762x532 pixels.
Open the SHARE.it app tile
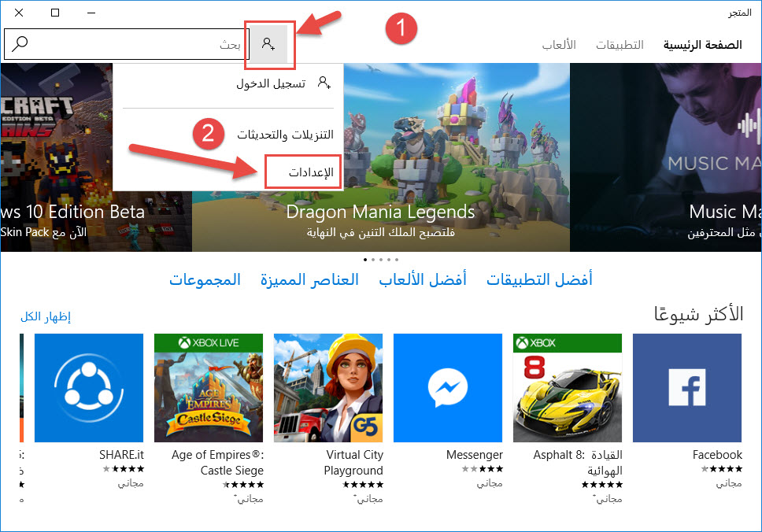[89, 388]
